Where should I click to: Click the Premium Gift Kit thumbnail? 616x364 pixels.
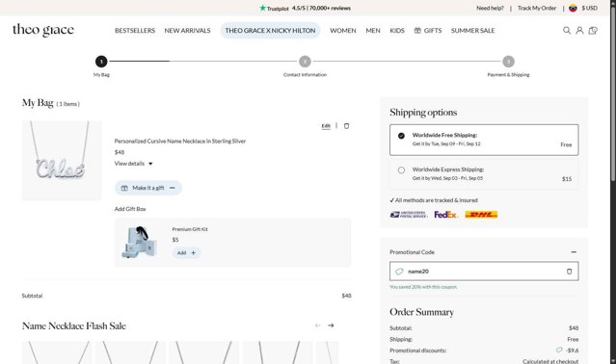click(140, 242)
